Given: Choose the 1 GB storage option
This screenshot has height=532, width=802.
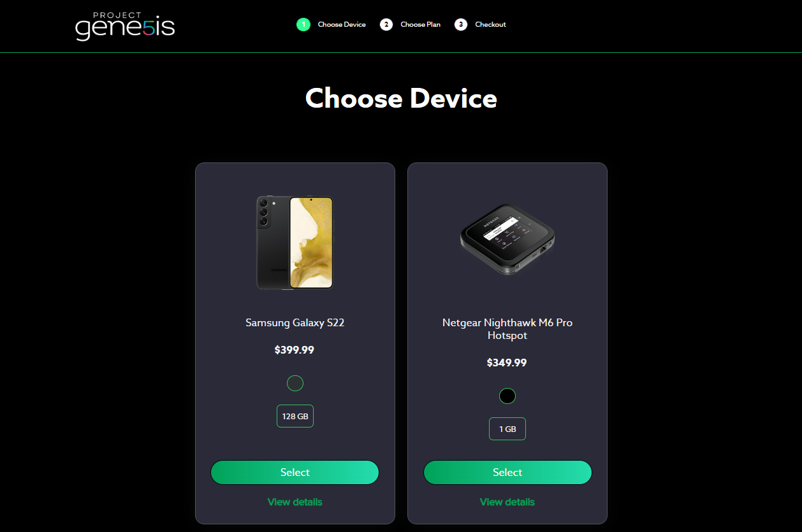Looking at the screenshot, I should coord(507,429).
